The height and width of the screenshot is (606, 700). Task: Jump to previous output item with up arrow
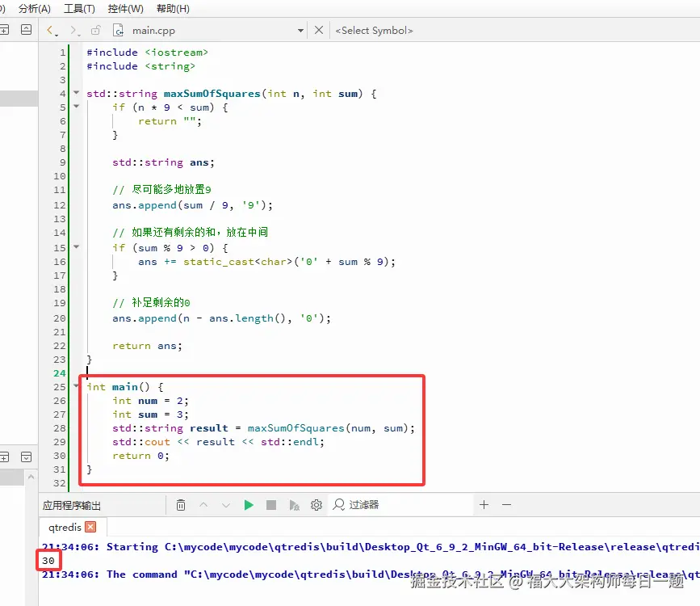tap(203, 505)
